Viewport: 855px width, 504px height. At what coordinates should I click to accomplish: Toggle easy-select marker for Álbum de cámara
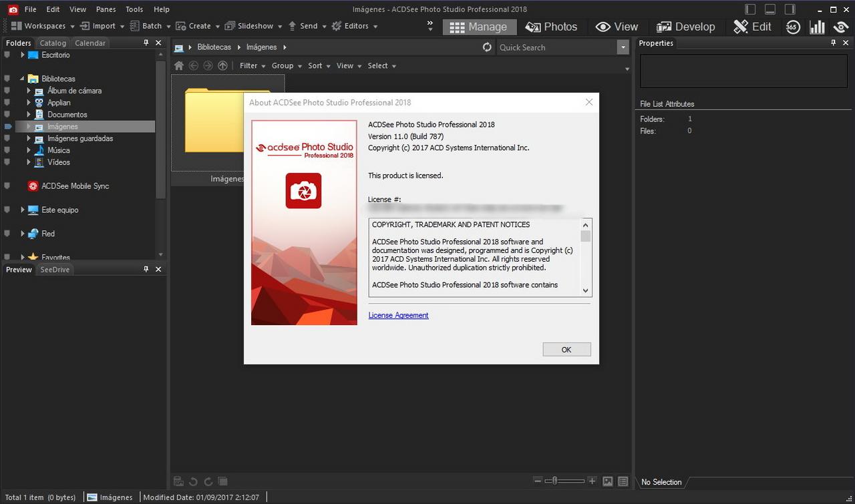7,91
